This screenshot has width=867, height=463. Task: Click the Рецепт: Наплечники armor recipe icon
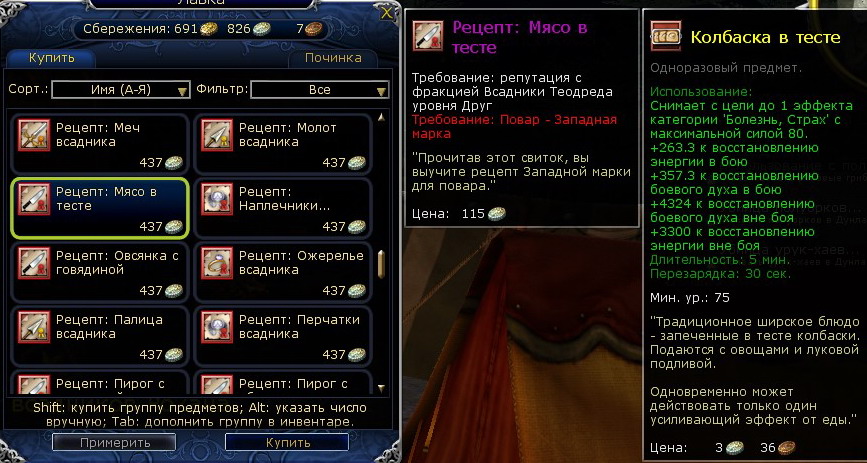(217, 199)
